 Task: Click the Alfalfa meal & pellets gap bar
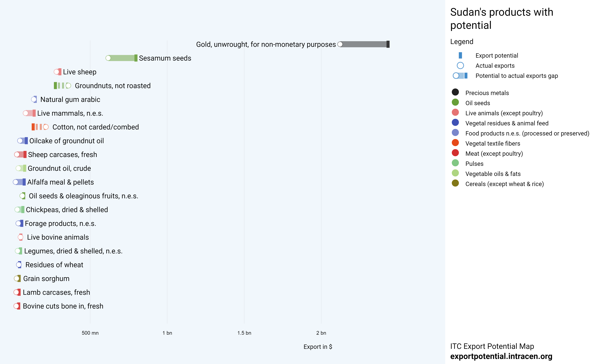[19, 182]
